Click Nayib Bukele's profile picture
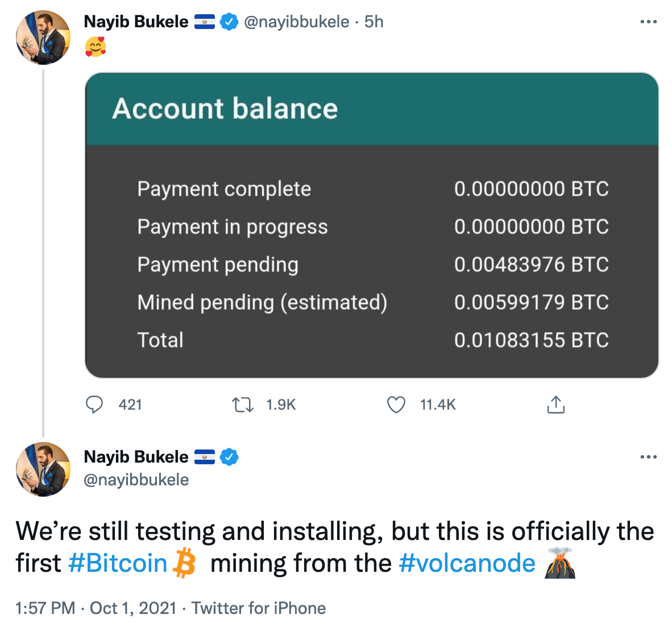 point(43,37)
